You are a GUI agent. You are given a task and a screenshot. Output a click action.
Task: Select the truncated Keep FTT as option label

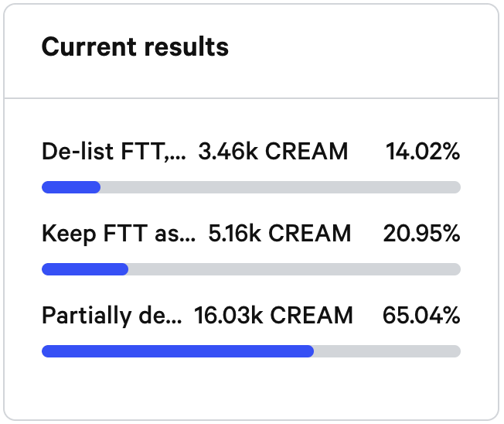pos(118,234)
